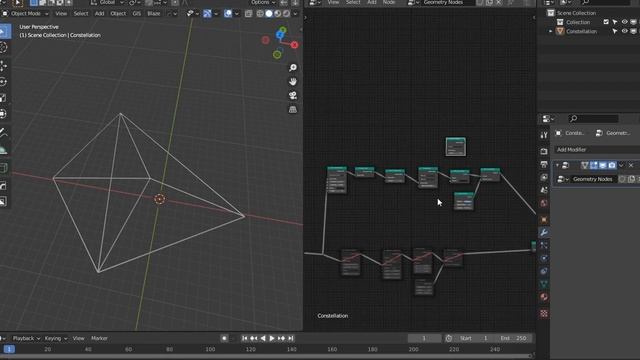Switch to Solid viewport shading

(269, 13)
